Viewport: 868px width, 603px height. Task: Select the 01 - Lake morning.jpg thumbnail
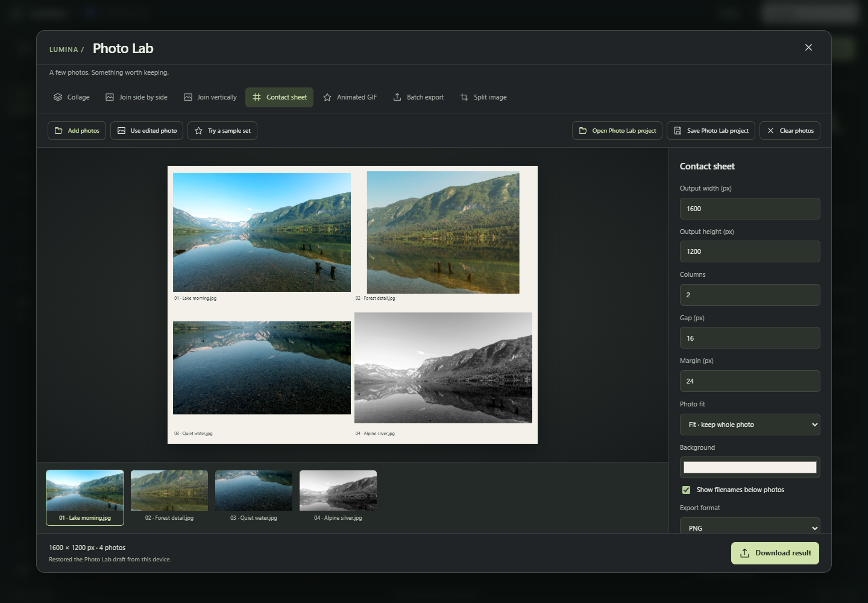click(85, 497)
